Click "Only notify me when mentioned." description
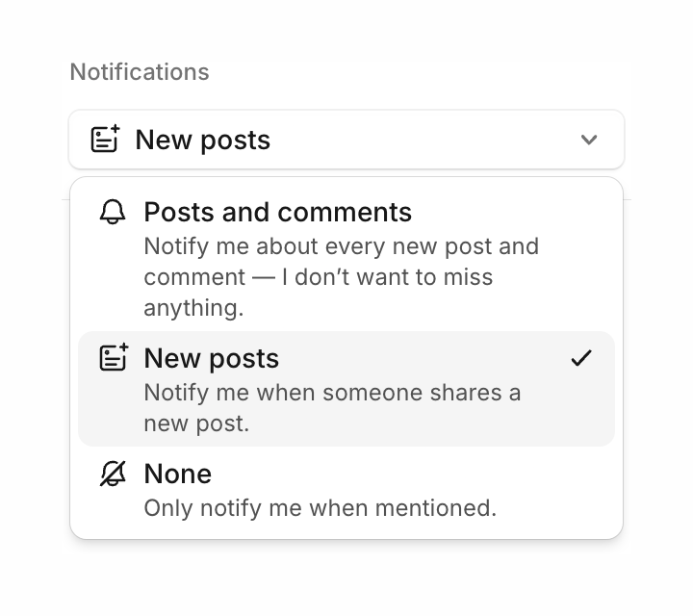This screenshot has height=616, width=693. coord(320,507)
